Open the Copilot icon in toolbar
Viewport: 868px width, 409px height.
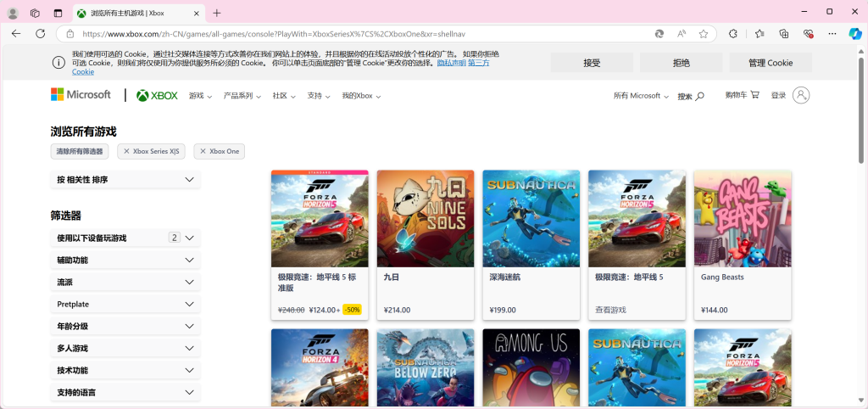(x=855, y=34)
